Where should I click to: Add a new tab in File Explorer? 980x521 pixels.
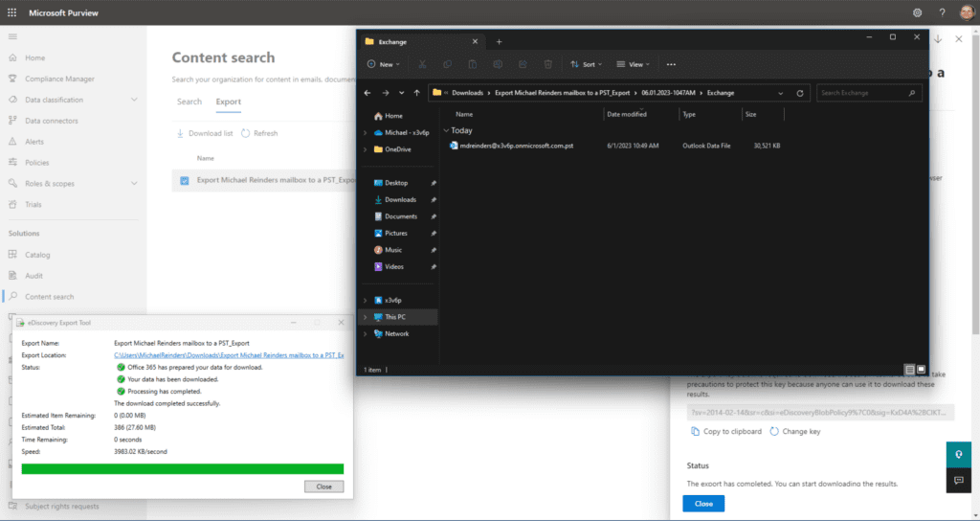(499, 42)
